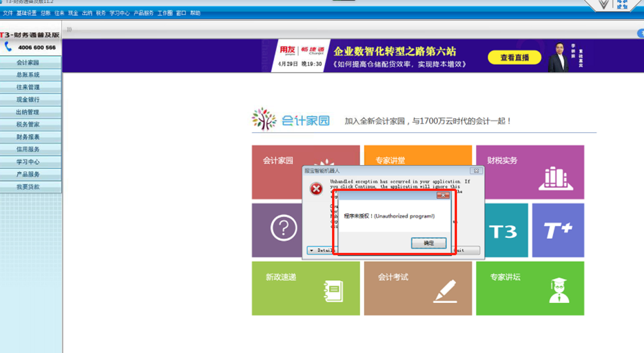Open the 文件 menu

(x=7, y=13)
